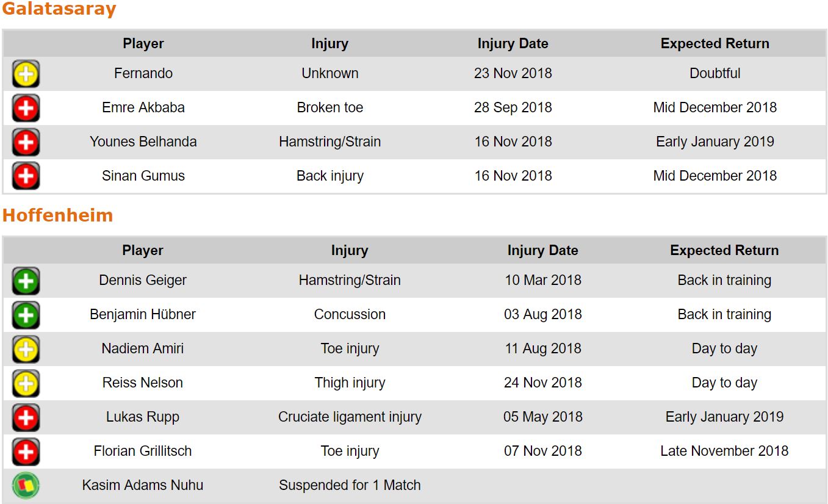Click the green icon beside Benjamin Hübner
The image size is (828, 504).
click(26, 315)
